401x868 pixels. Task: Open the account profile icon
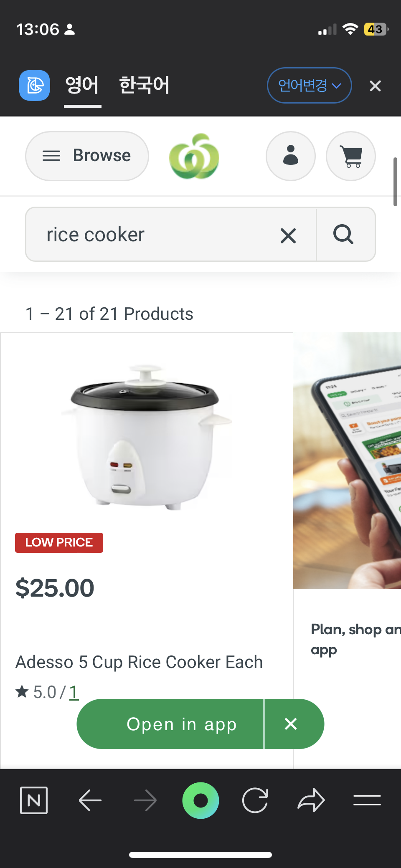point(291,156)
